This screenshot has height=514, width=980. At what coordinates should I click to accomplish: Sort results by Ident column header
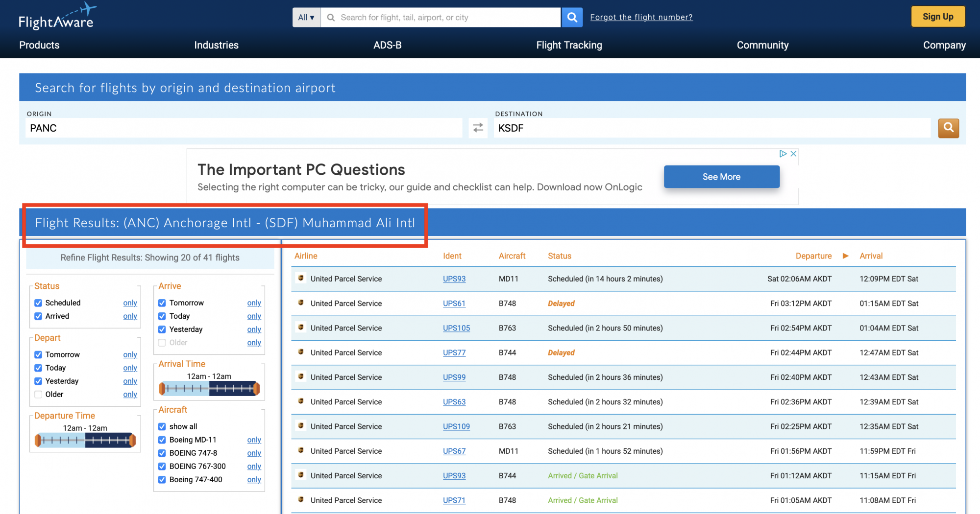click(452, 256)
